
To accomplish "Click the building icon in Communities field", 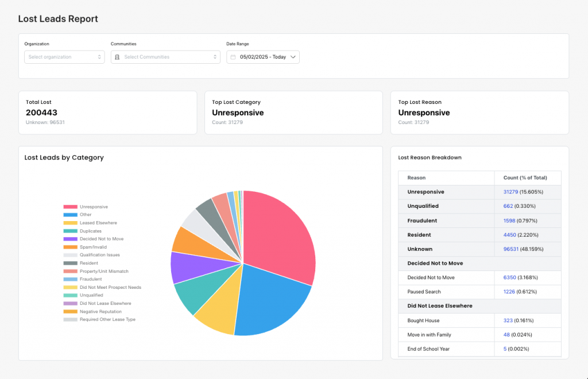I will coord(118,57).
